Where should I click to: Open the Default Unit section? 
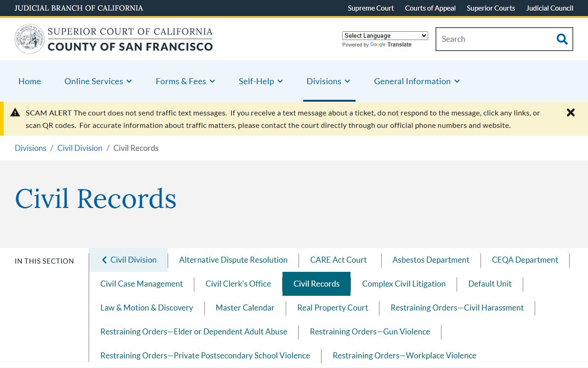coord(490,284)
